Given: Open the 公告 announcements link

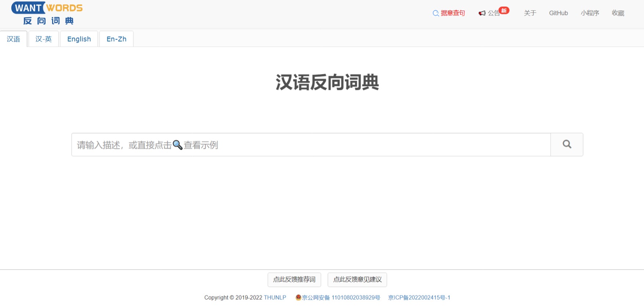Looking at the screenshot, I should tap(490, 13).
